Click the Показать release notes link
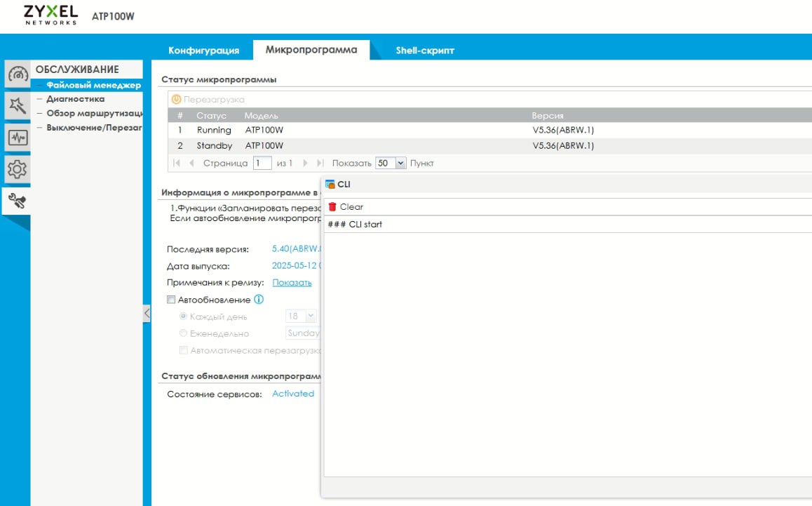 pos(292,283)
